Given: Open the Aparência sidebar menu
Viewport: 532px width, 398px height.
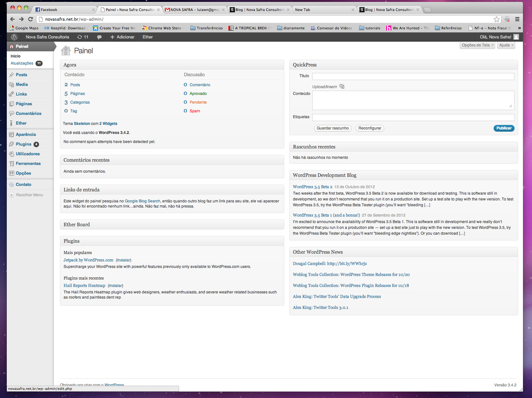Looking at the screenshot, I should tap(26, 135).
